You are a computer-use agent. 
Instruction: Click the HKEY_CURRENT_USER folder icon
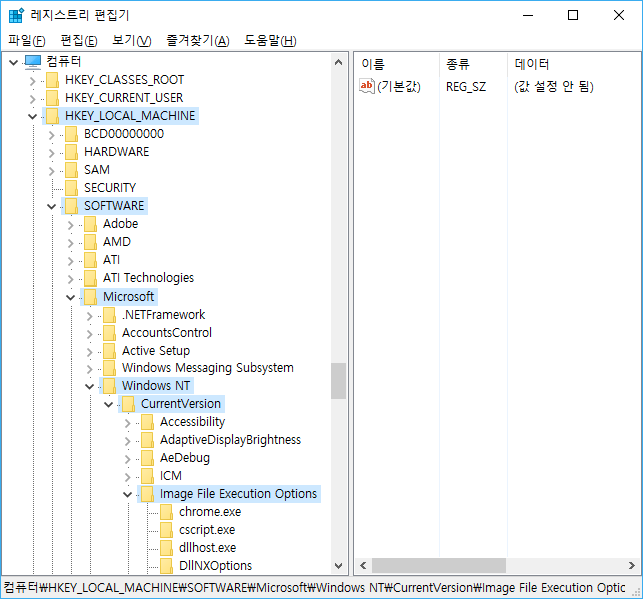[52, 98]
